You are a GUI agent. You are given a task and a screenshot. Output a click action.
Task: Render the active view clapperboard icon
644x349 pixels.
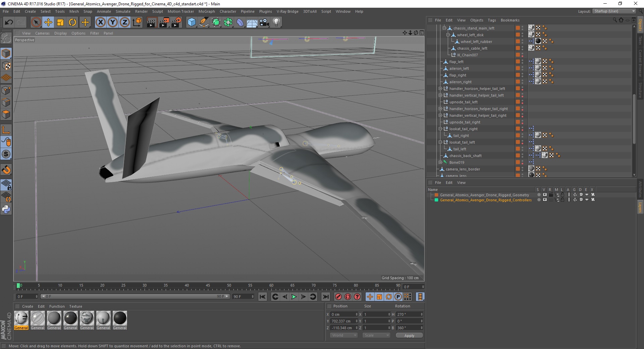pos(152,22)
